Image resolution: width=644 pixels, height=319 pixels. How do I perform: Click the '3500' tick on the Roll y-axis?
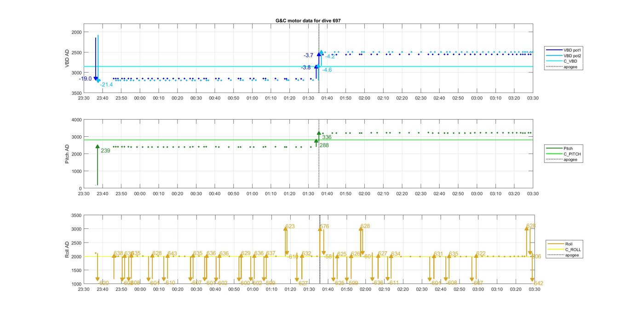coord(76,215)
